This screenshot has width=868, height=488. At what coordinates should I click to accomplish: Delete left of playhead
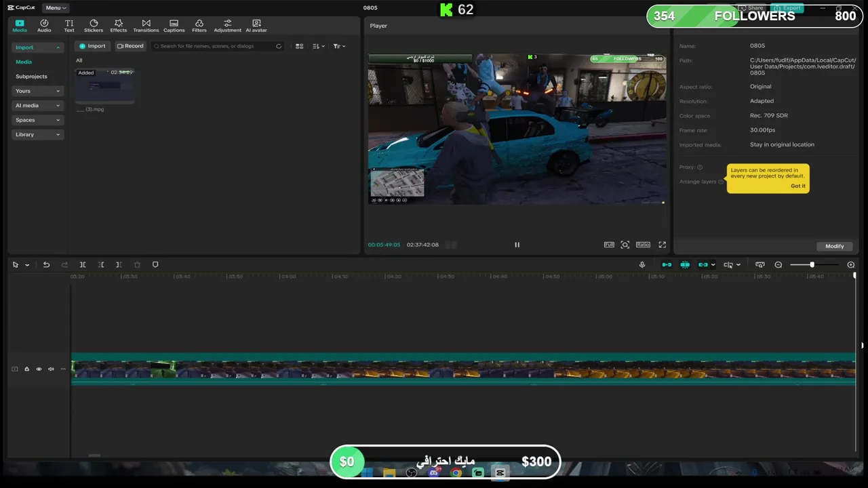101,264
